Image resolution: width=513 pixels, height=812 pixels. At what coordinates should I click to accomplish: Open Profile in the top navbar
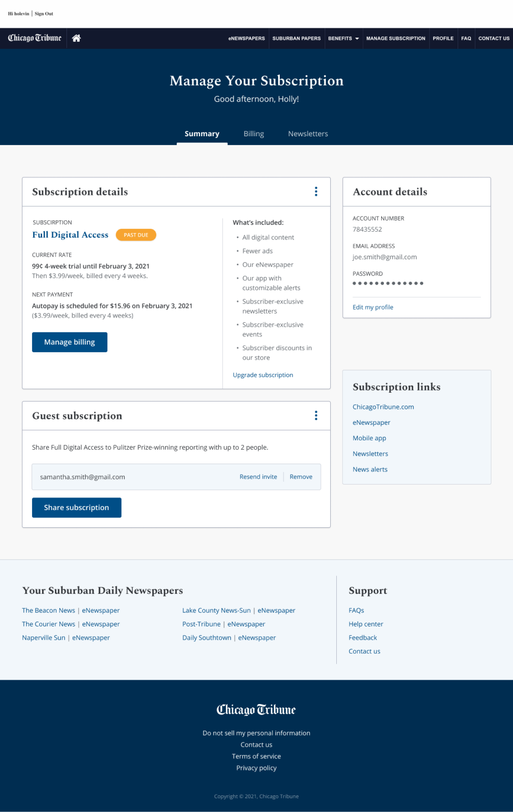pyautogui.click(x=443, y=38)
